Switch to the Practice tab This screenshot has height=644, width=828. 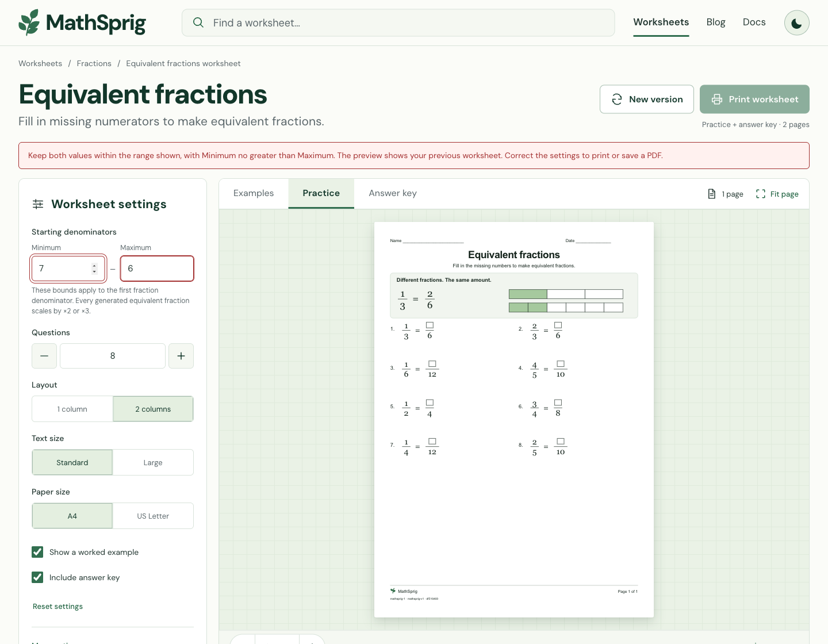(x=321, y=193)
